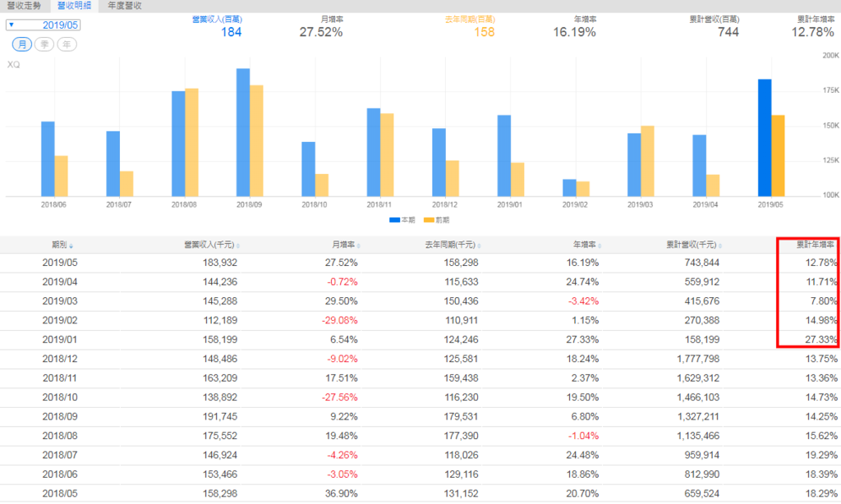The height and width of the screenshot is (504, 841).
Task: Click the blue 2018/09 bar in chart
Action: tap(243, 132)
